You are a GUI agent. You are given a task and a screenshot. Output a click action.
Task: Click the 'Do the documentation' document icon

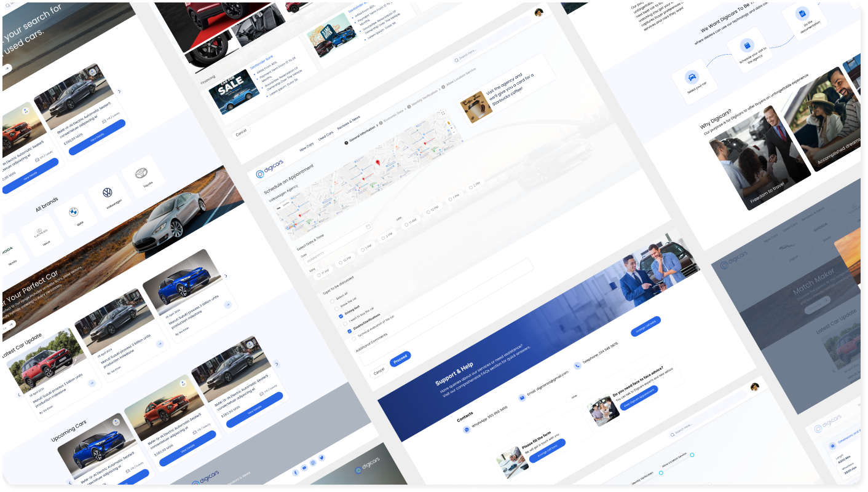(x=803, y=14)
